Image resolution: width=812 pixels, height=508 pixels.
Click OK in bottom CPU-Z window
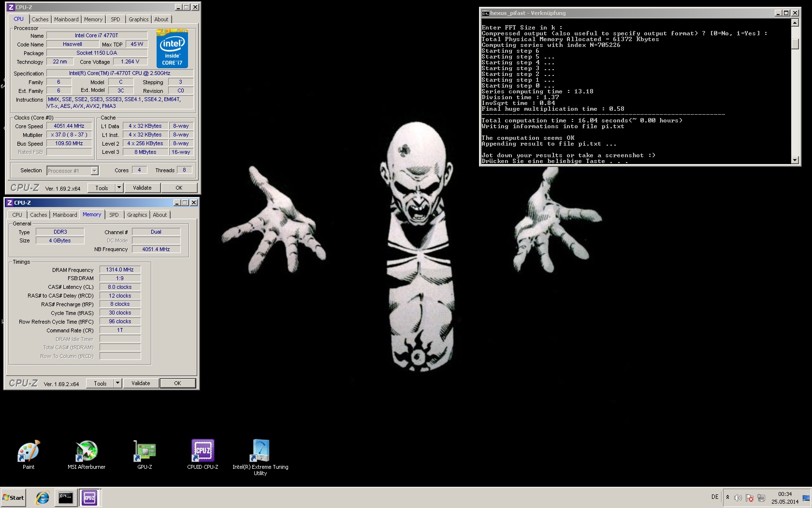[177, 383]
